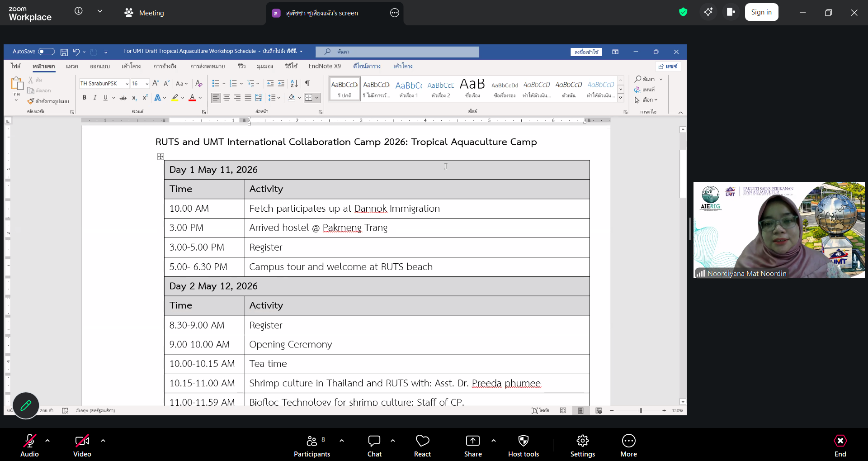Screen dimensions: 868x461
Task: Click the Sign in button
Action: coord(761,12)
